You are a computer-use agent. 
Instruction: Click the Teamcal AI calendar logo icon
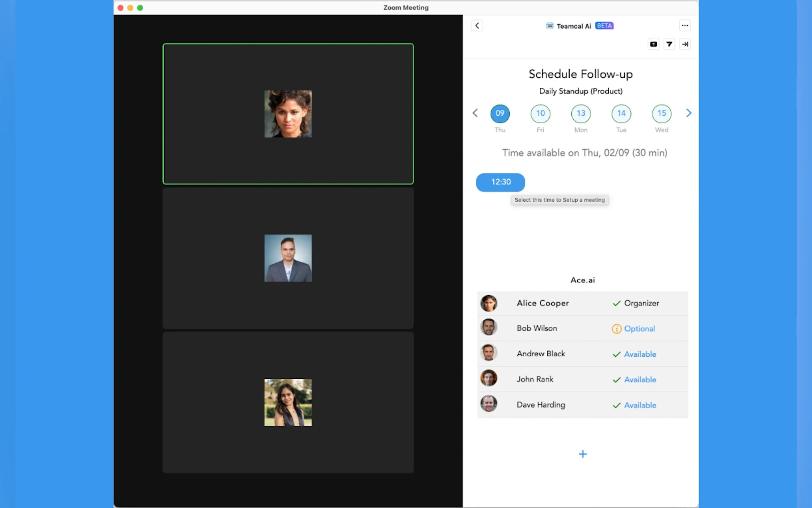[550, 26]
